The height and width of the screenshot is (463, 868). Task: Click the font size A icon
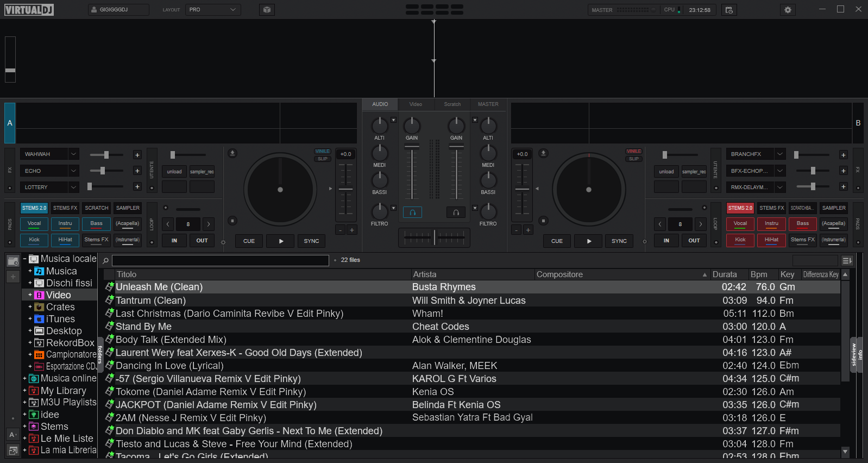13,434
